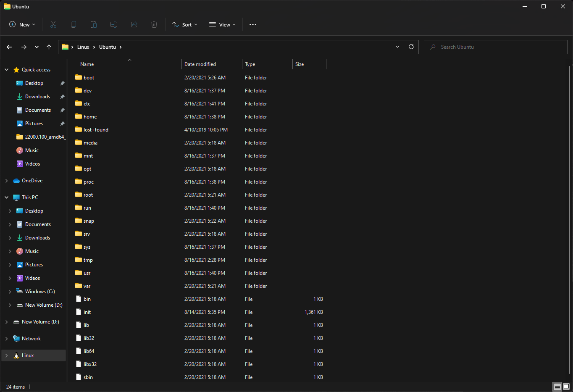Open the See more menu
The height and width of the screenshot is (392, 573).
(x=252, y=24)
